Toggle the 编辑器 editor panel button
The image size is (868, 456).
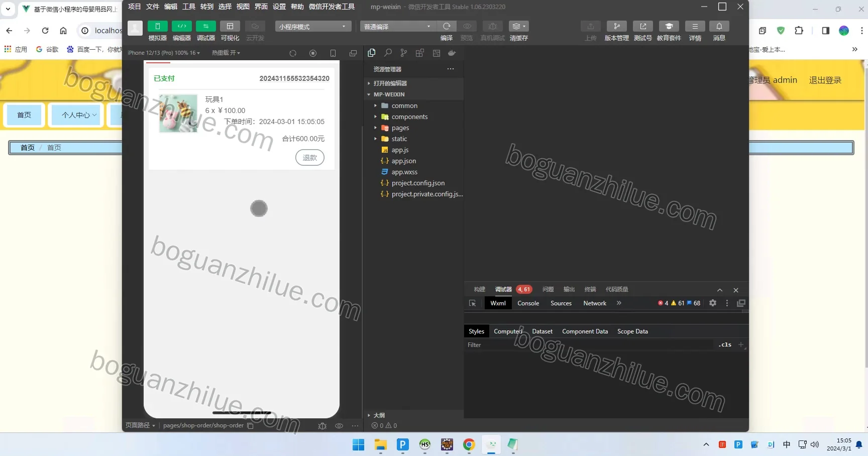click(182, 26)
